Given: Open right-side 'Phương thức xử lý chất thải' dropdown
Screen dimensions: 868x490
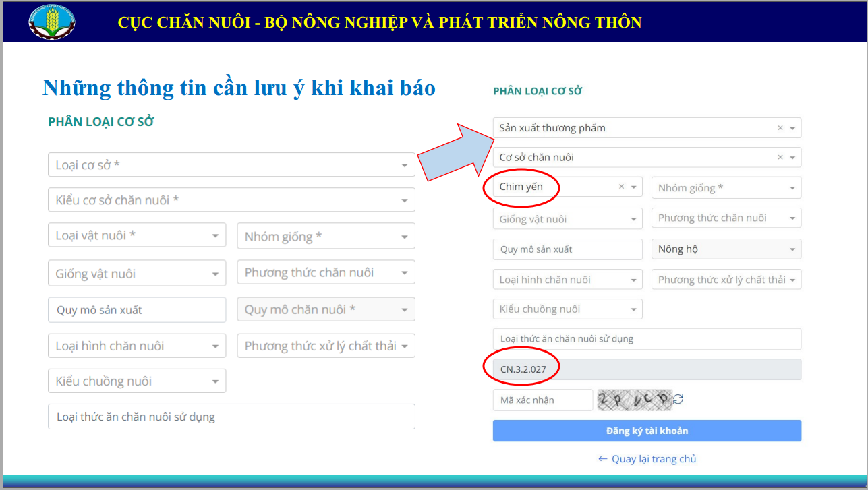Looking at the screenshot, I should 726,280.
